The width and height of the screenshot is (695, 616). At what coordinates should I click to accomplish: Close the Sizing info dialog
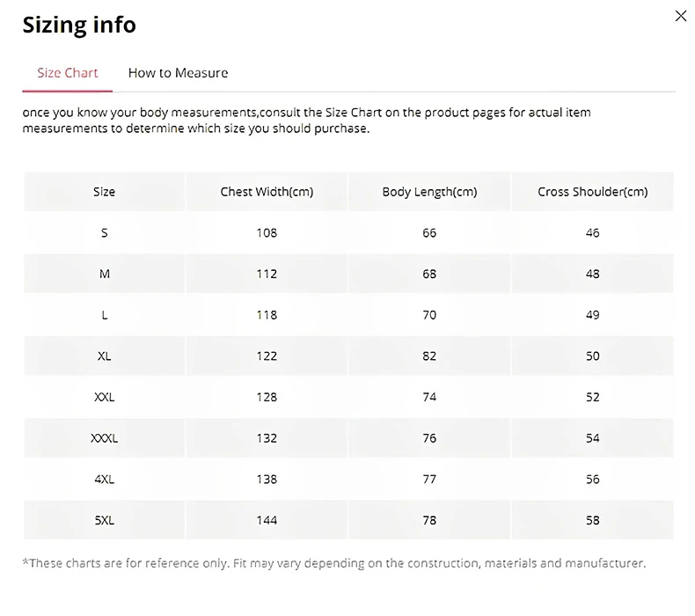coord(680,16)
